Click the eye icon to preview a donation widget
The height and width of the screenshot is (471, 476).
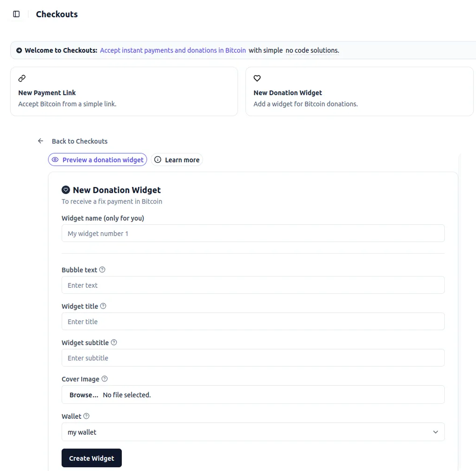coord(56,159)
